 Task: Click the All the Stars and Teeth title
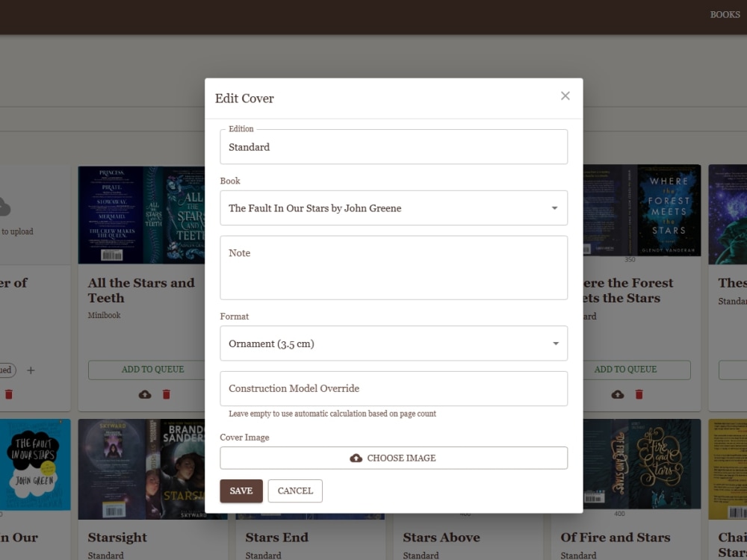pyautogui.click(x=141, y=290)
